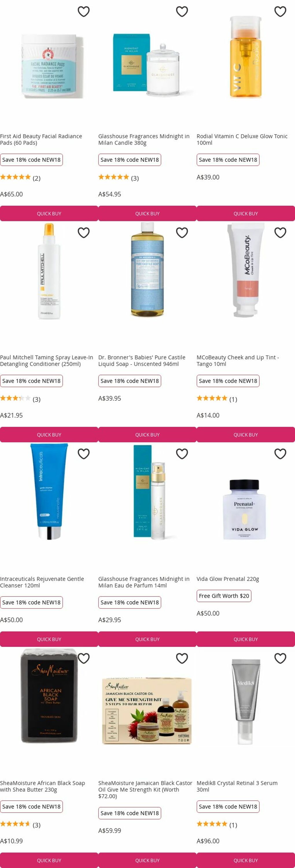Heart the SheaMoisture Give Me Strength Kit
This screenshot has width=295, height=868.
pyautogui.click(x=182, y=658)
